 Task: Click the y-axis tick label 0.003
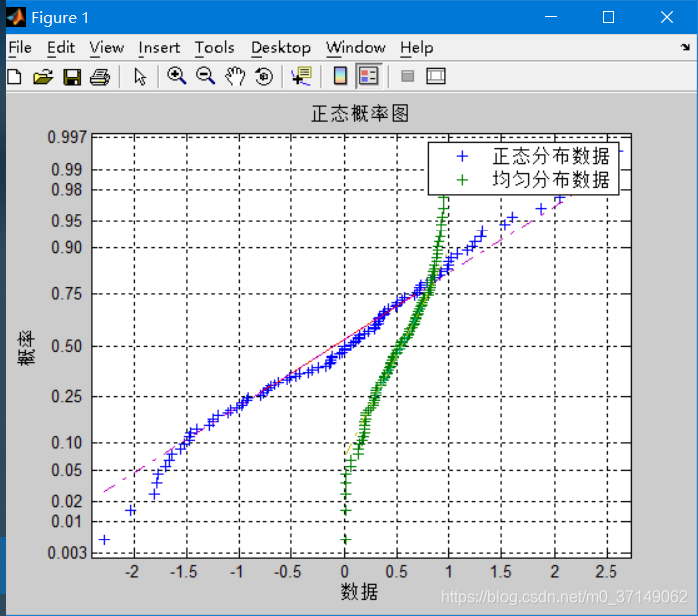pos(67,553)
